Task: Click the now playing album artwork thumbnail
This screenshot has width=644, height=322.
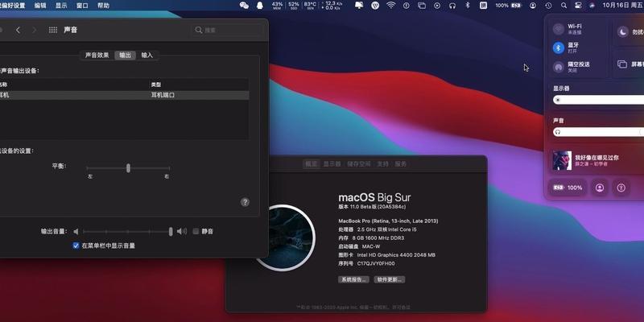Action: coord(562,160)
